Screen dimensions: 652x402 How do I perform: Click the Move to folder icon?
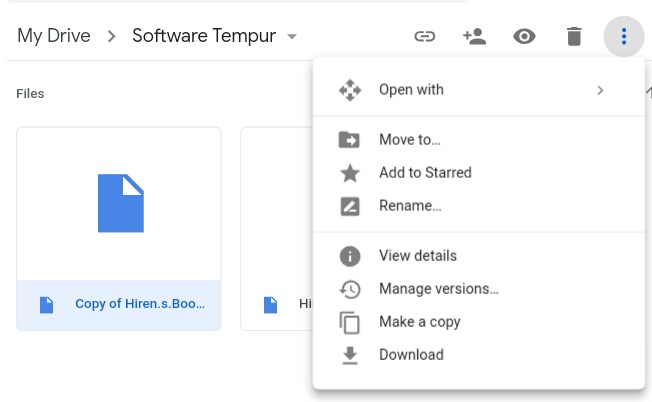pos(349,140)
